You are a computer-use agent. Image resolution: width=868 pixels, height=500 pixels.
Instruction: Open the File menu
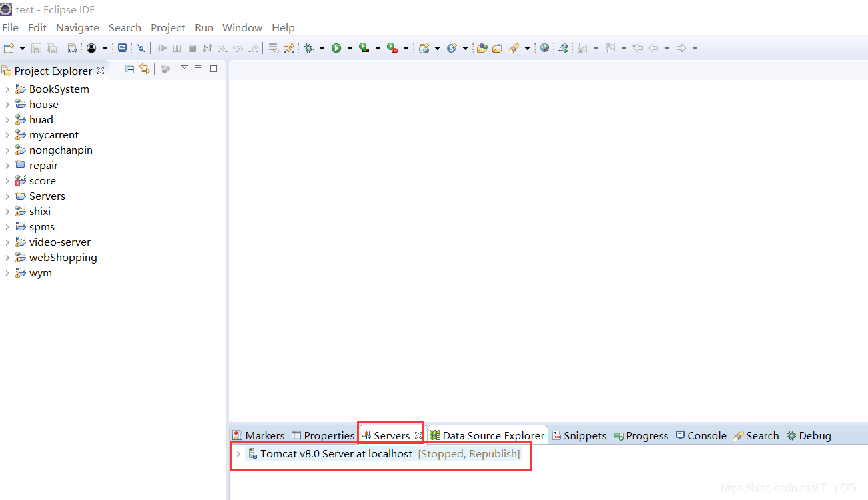(10, 27)
